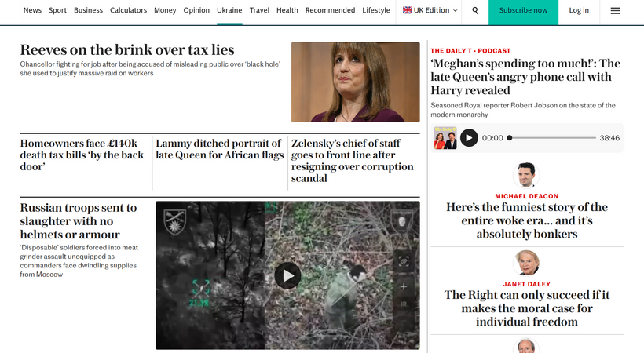Expand the UK Edition dropdown

pos(430,10)
